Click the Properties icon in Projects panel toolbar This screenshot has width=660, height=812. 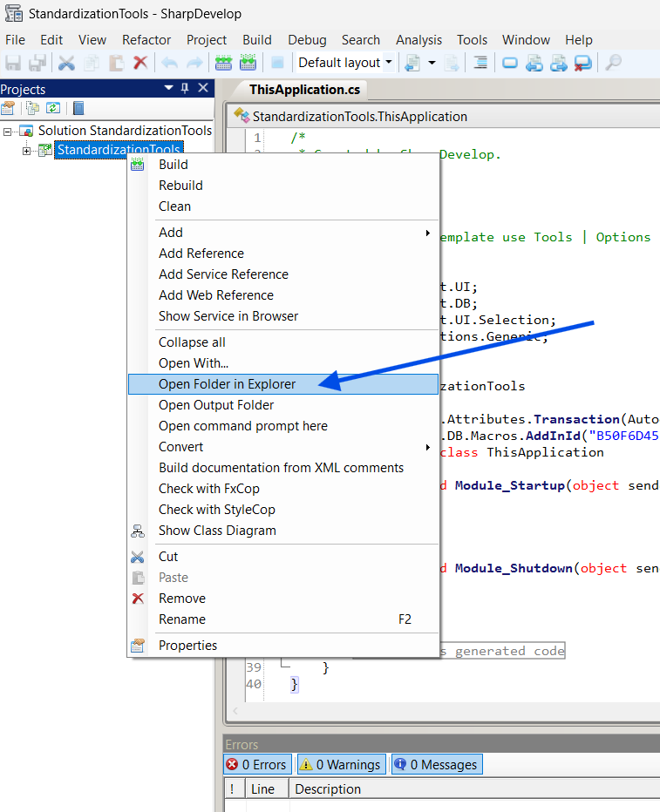[x=9, y=108]
